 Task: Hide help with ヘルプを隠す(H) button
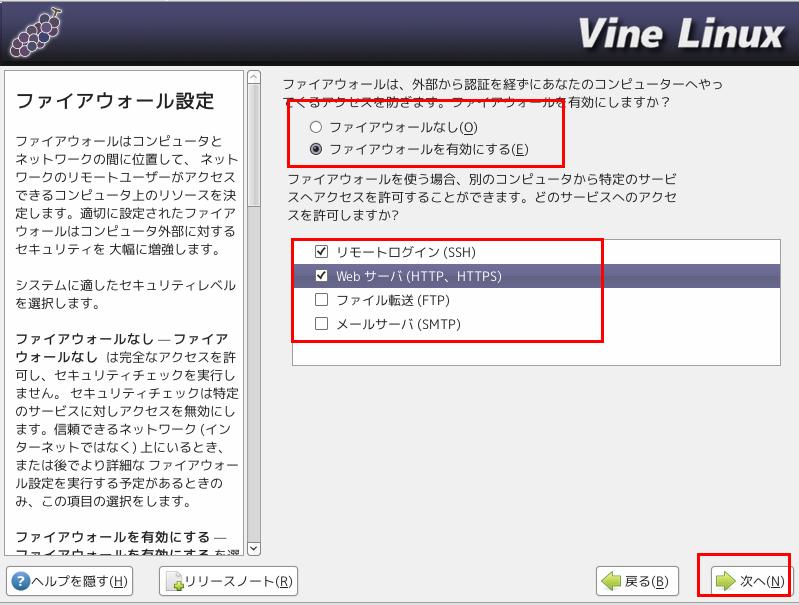pyautogui.click(x=70, y=581)
